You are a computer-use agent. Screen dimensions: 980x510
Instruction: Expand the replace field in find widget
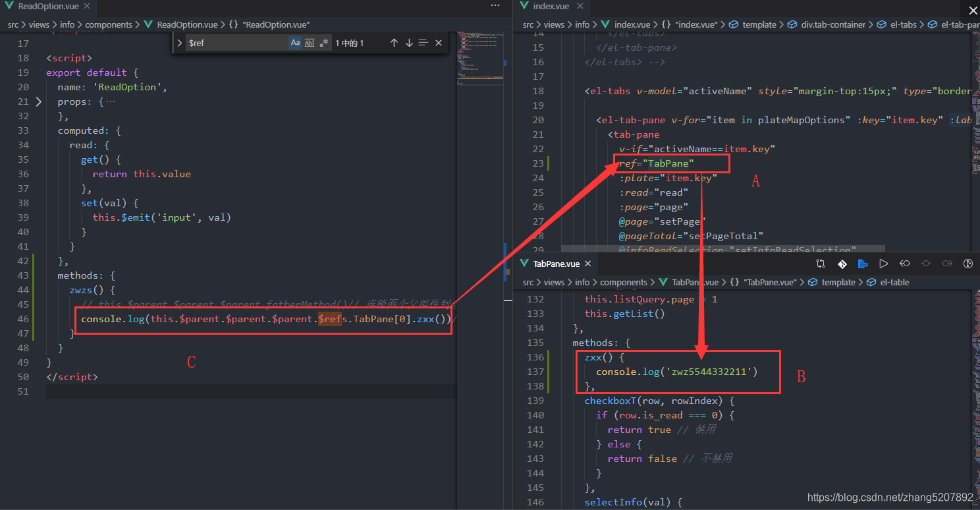(x=180, y=43)
